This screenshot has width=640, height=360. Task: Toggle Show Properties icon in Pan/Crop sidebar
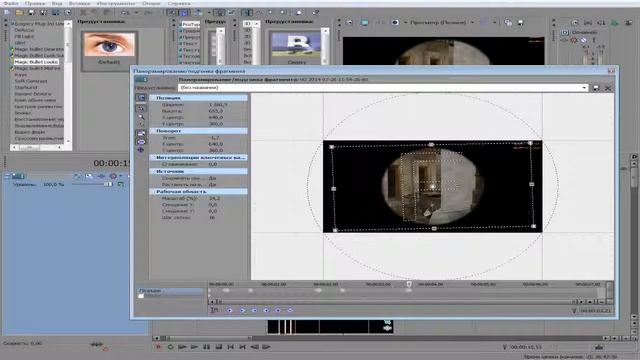click(141, 98)
